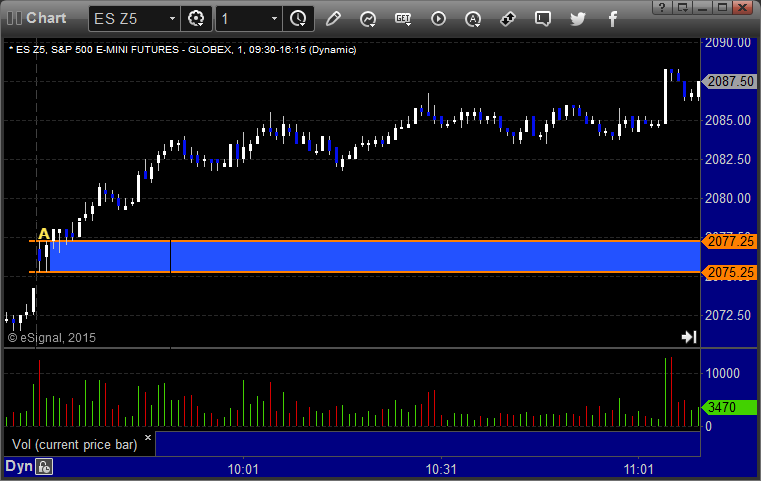Open the time template clock icon
Viewport: 761px width, 481px height.
[x=298, y=19]
